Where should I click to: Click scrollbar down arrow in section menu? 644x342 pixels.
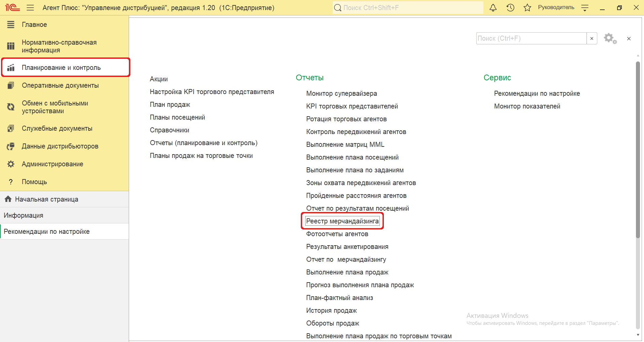pyautogui.click(x=638, y=335)
